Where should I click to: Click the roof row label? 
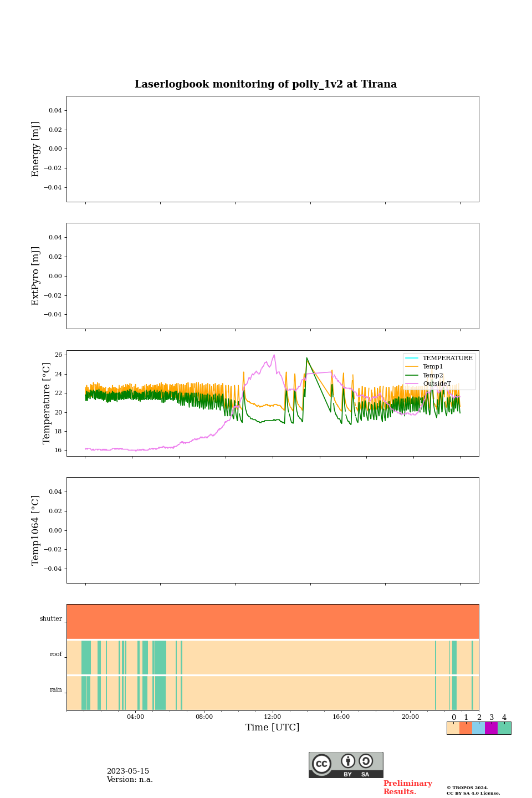[x=56, y=654]
